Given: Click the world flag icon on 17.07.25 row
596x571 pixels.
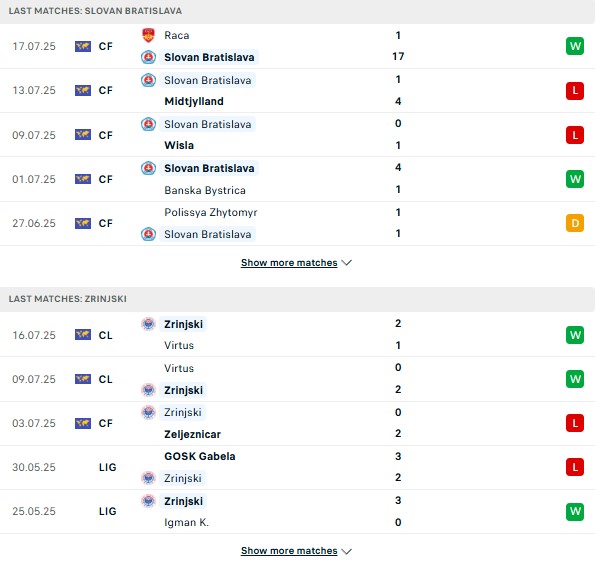Looking at the screenshot, I should pyautogui.click(x=83, y=46).
